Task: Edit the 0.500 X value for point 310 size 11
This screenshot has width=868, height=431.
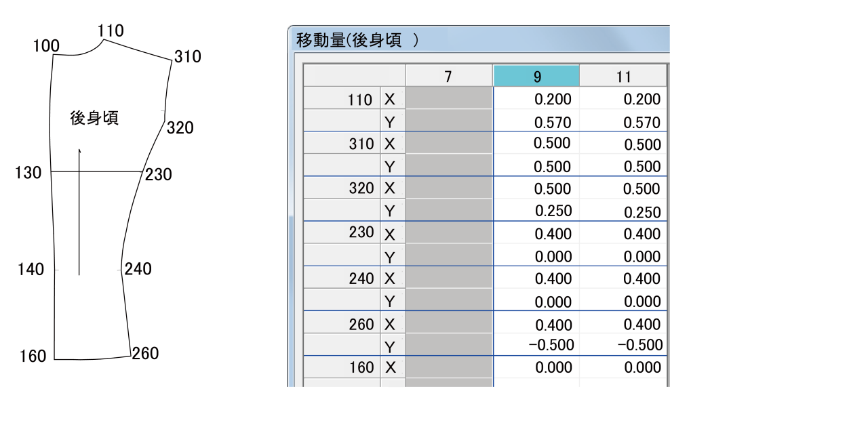Action: click(x=624, y=144)
